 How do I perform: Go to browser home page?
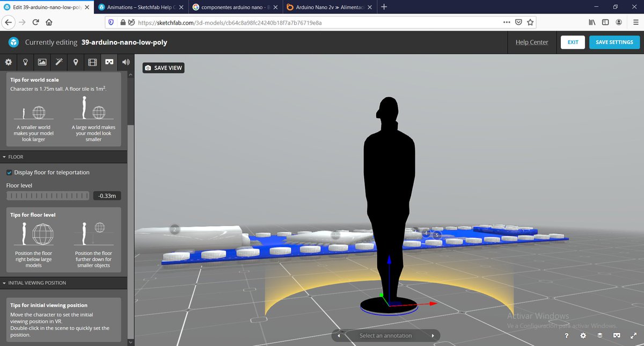[49, 23]
